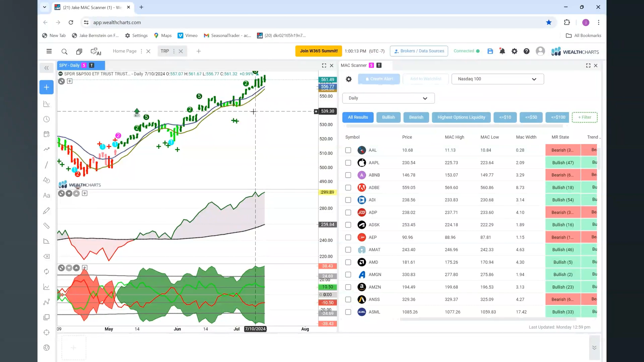Screen dimensions: 644x362
Task: Open the layouts windows icon
Action: (79, 51)
